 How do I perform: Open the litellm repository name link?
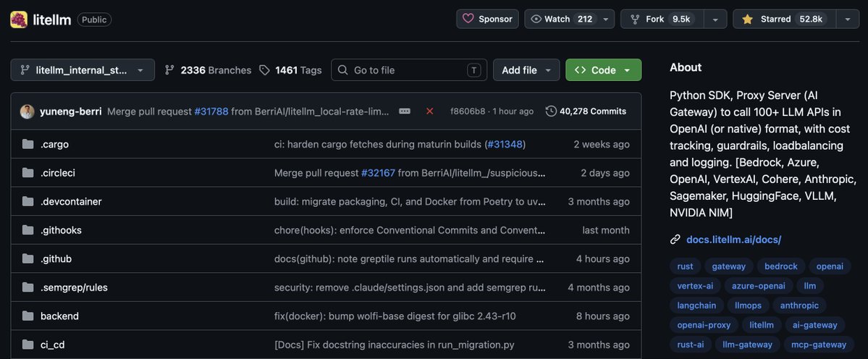coord(52,20)
